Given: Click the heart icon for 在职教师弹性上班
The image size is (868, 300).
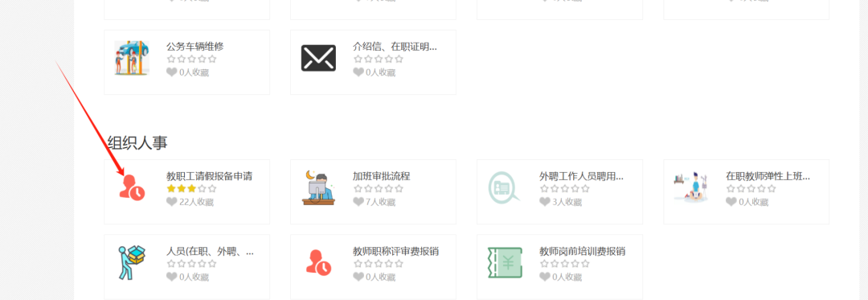Looking at the screenshot, I should tap(731, 202).
